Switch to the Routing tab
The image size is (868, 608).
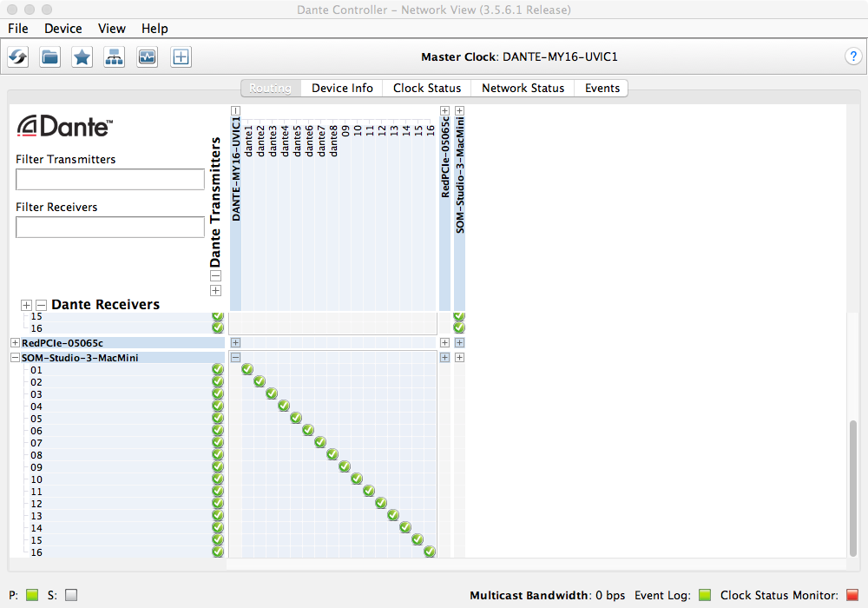271,88
